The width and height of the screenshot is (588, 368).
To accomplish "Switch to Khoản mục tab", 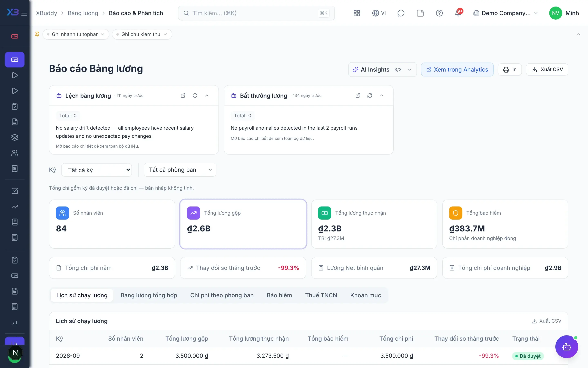I will pyautogui.click(x=365, y=295).
